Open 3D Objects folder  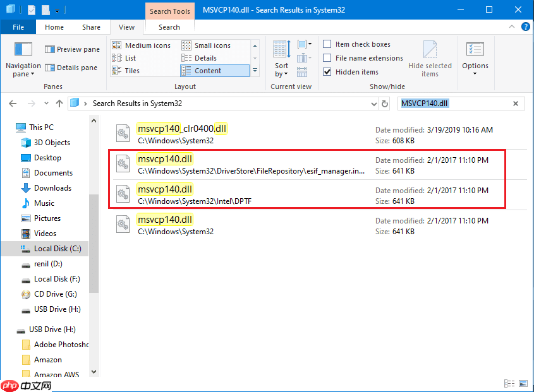click(46, 143)
